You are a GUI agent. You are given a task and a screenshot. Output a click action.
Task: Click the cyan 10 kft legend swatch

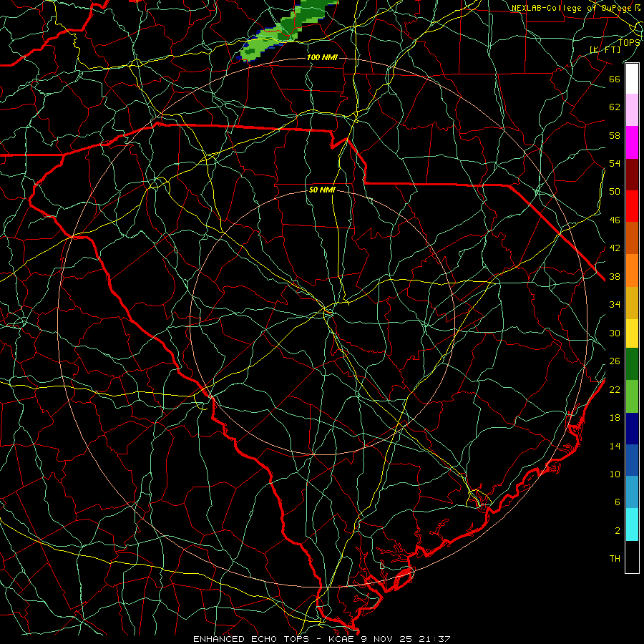[632, 525]
